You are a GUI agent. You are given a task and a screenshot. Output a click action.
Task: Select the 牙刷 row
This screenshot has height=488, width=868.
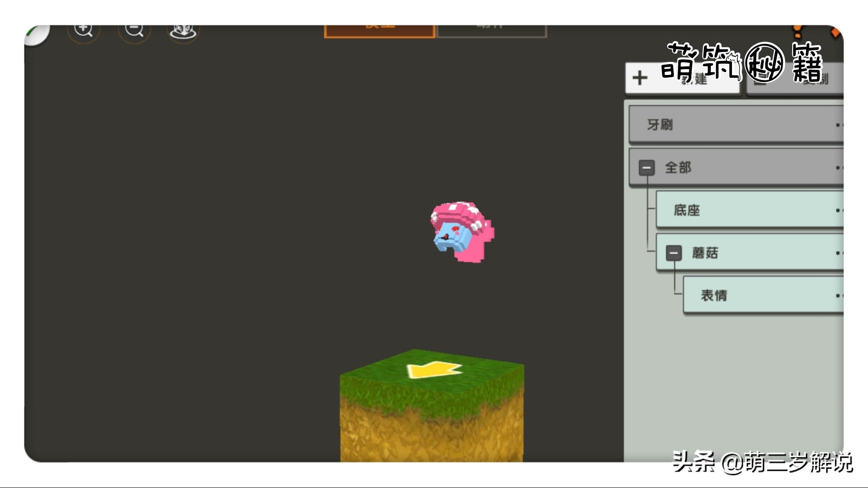736,124
